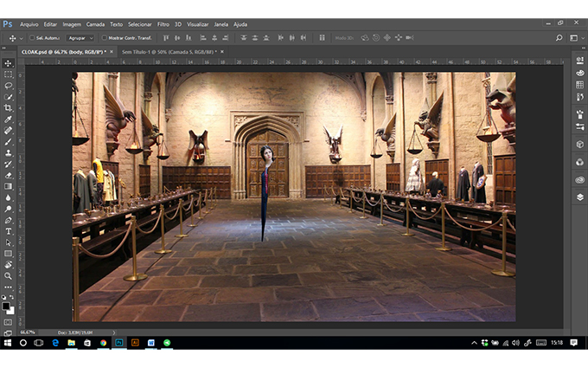This screenshot has width=588, height=368.
Task: Open the Agrupar dropdown
Action: (80, 38)
